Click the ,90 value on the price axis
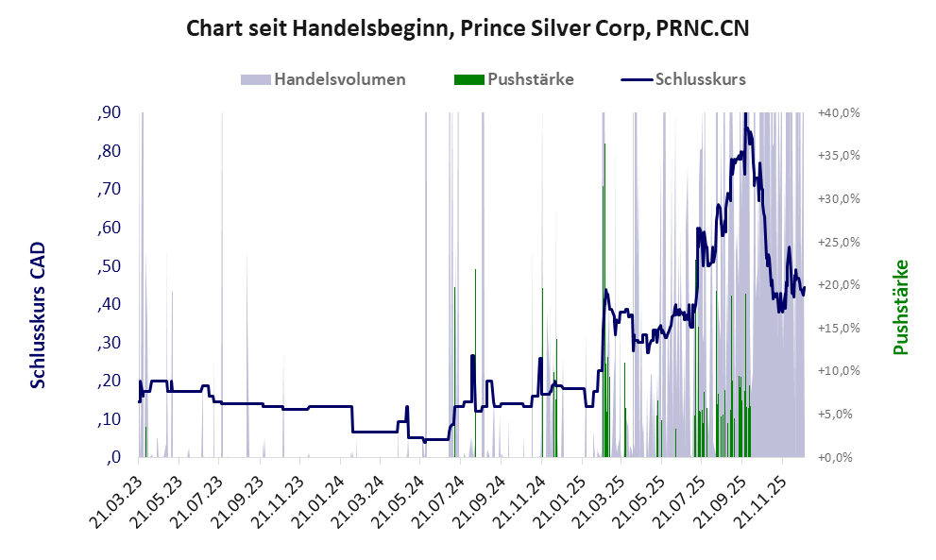 [109, 113]
